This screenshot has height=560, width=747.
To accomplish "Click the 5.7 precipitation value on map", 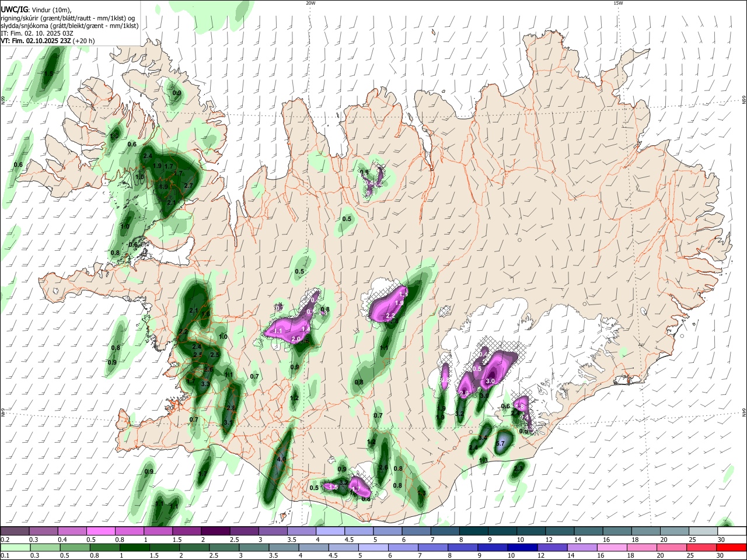I will tap(500, 443).
